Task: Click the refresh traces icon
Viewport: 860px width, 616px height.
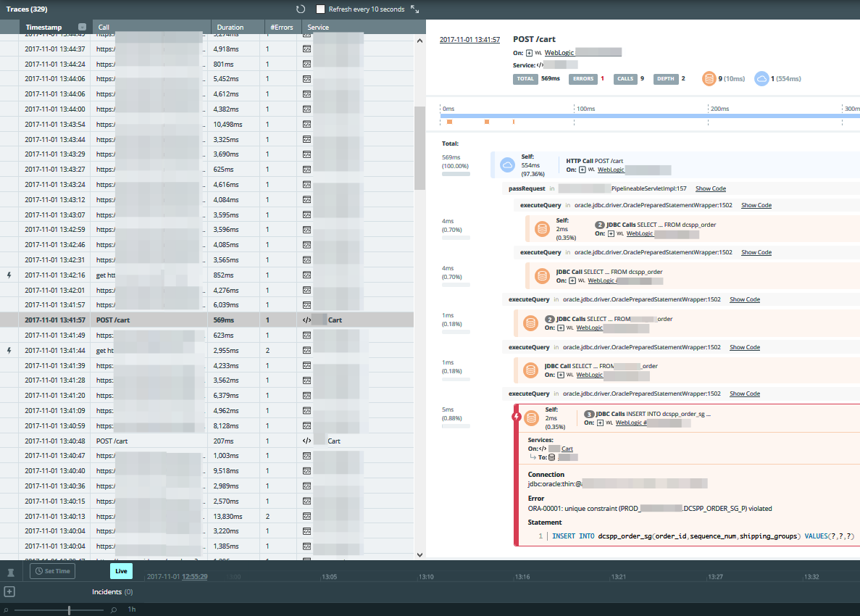Action: (x=300, y=9)
